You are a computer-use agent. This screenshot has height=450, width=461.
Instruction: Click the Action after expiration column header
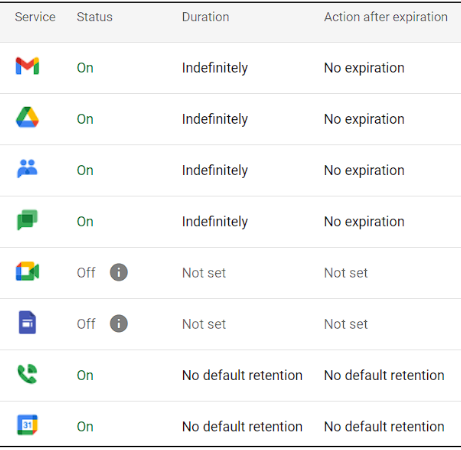[x=386, y=17]
